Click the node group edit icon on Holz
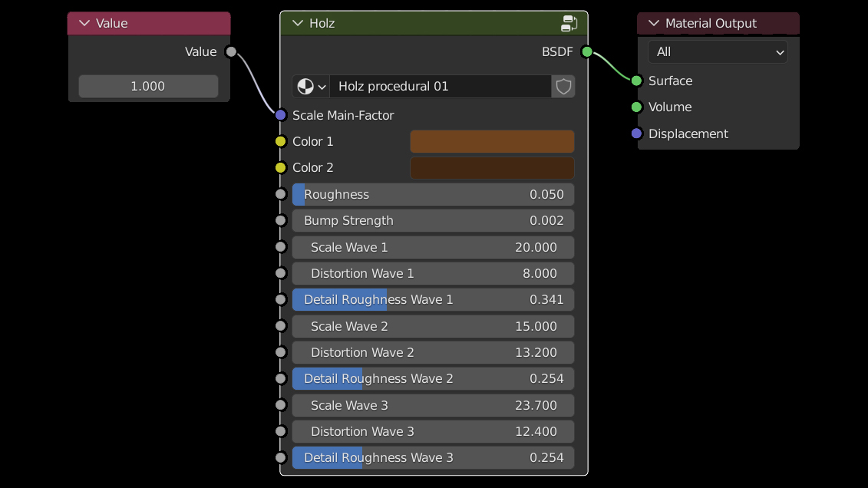 coord(569,23)
